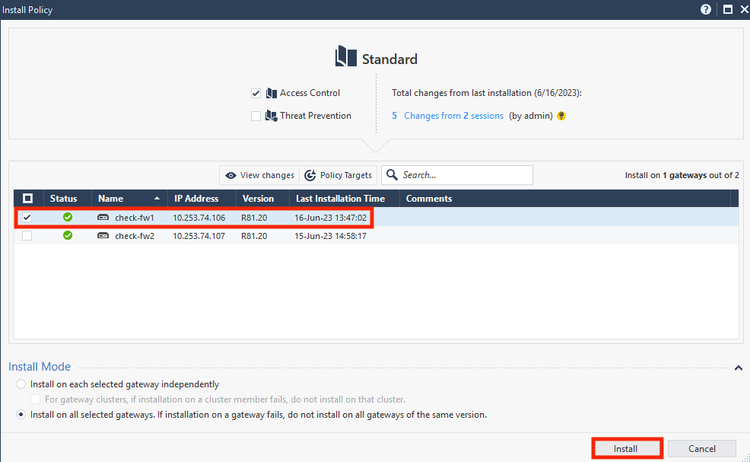Viewport: 750px width, 462px height.
Task: Click the R81.20 version of check-fw1
Action: tap(254, 218)
